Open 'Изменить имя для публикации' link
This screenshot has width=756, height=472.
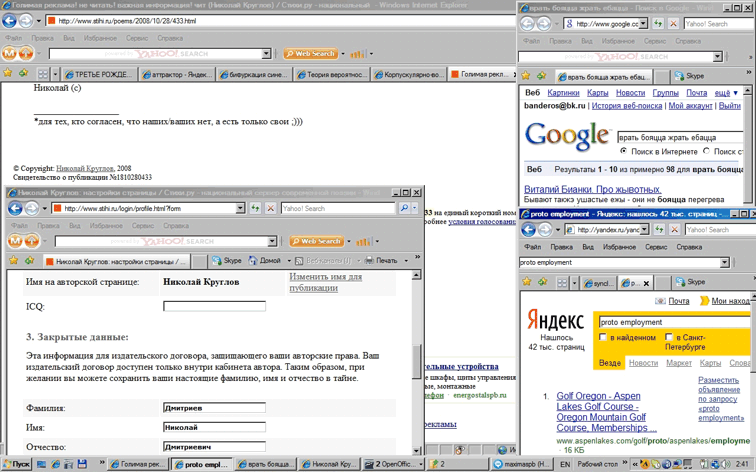[x=325, y=282]
